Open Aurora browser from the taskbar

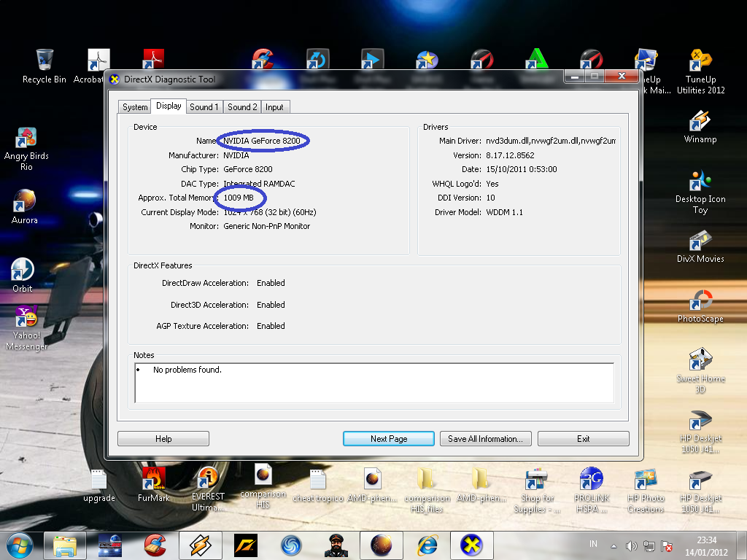click(381, 545)
